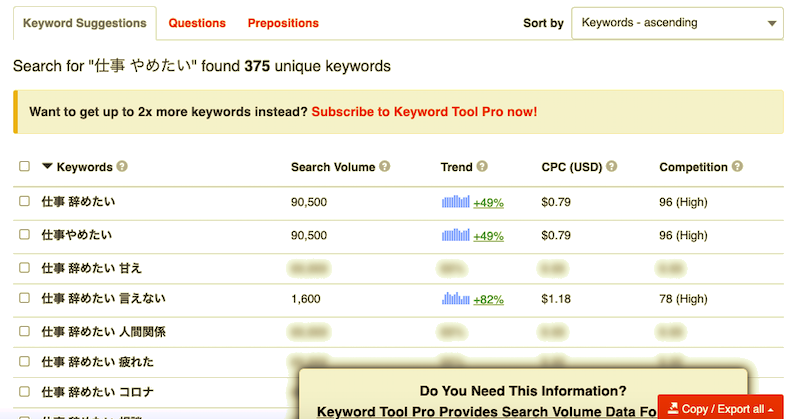Click trend bar chart for 仕事やめたい row
The image size is (790, 419).
click(455, 235)
